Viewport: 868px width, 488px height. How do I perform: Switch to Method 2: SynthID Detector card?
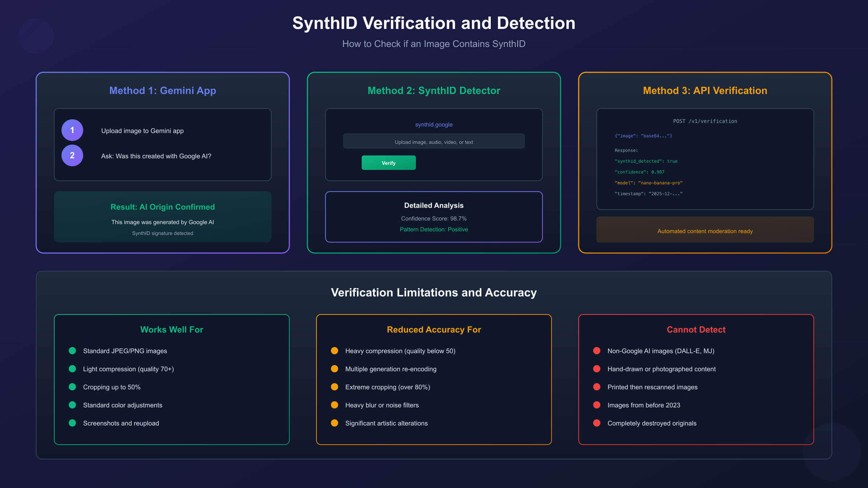click(x=434, y=90)
